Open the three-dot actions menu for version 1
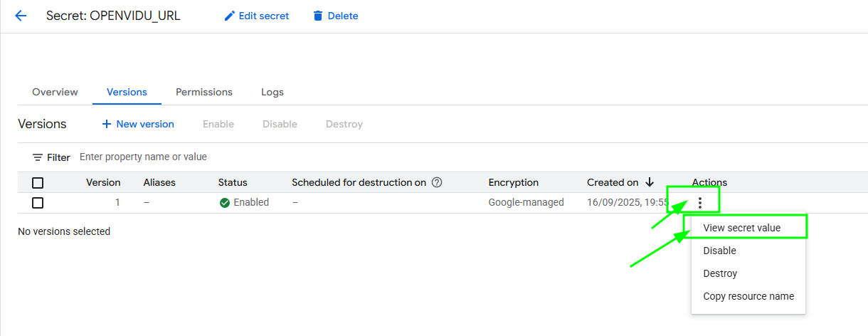 (x=700, y=203)
